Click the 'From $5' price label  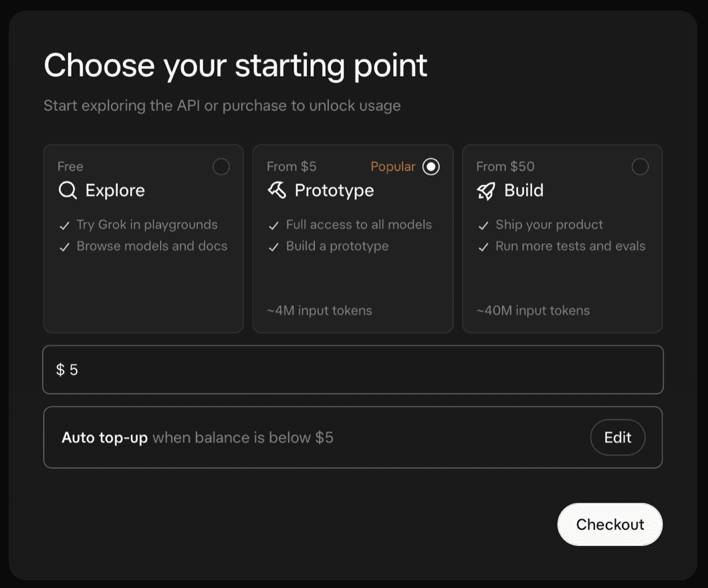(x=291, y=166)
